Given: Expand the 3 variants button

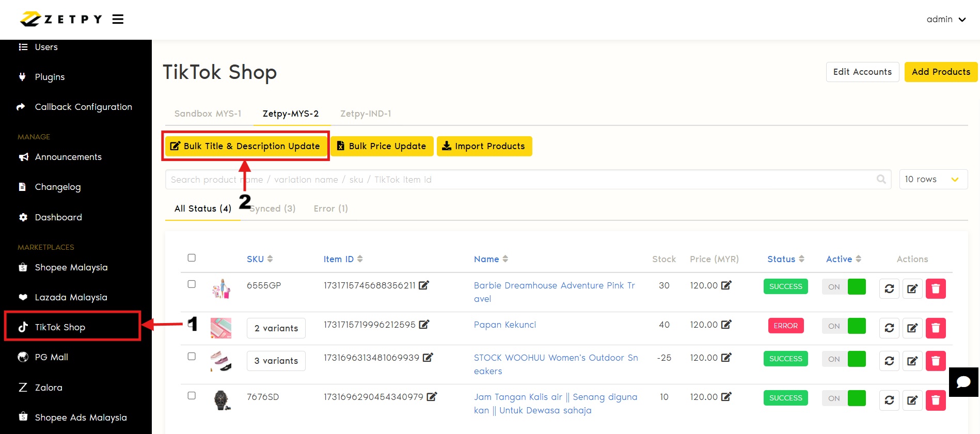Looking at the screenshot, I should [x=276, y=361].
